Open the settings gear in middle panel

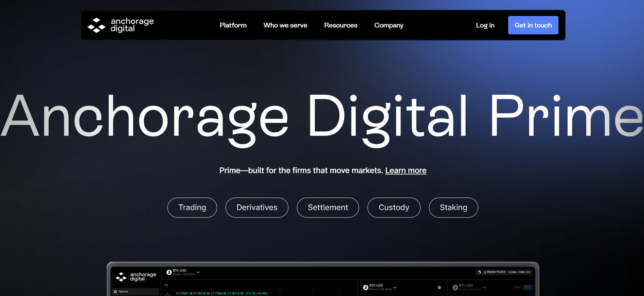pos(439,288)
